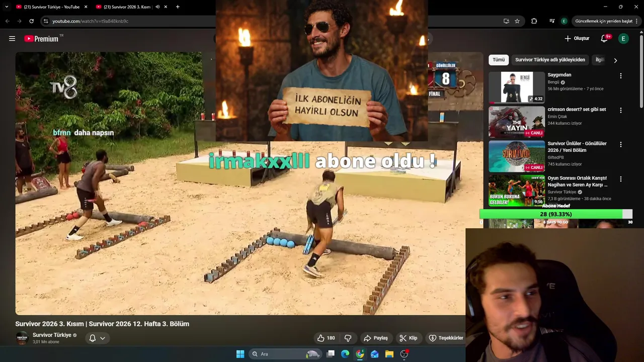The image size is (644, 362).
Task: Open Survivor Ünlüler - Gönüllüler 2026 title
Action: coord(577,146)
